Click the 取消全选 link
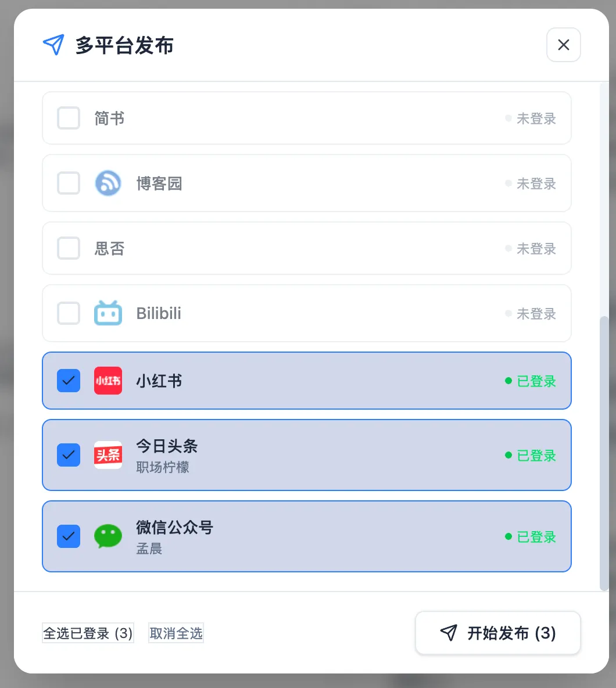 tap(176, 633)
